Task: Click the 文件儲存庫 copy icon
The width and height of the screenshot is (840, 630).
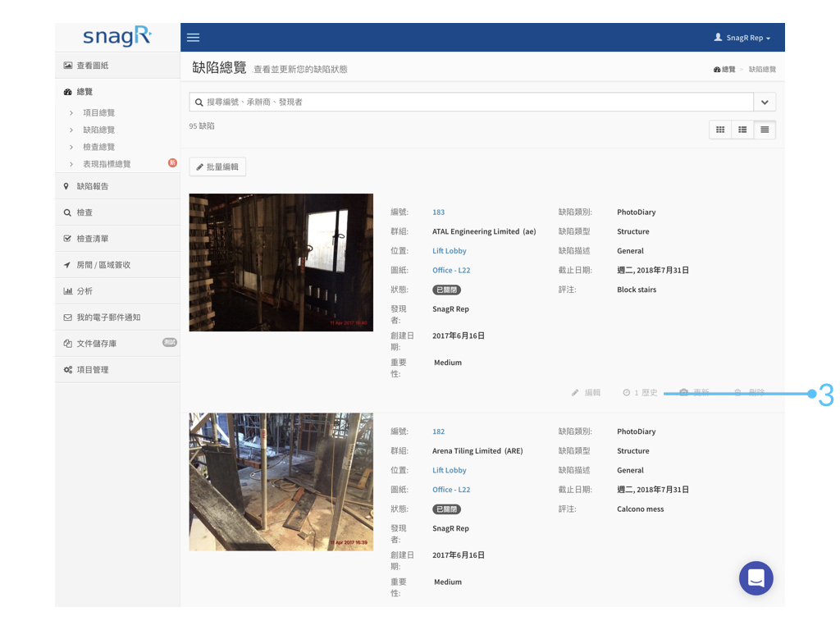Action: pyautogui.click(x=67, y=344)
